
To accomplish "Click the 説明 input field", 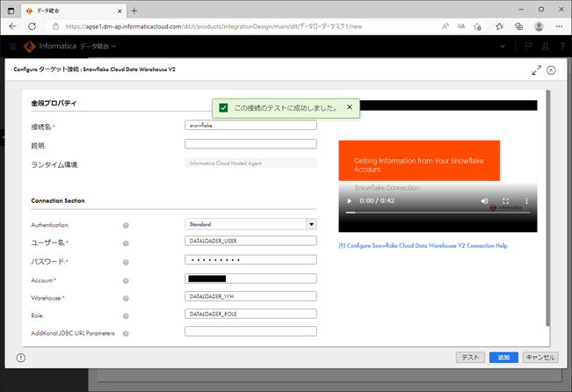I will point(250,144).
